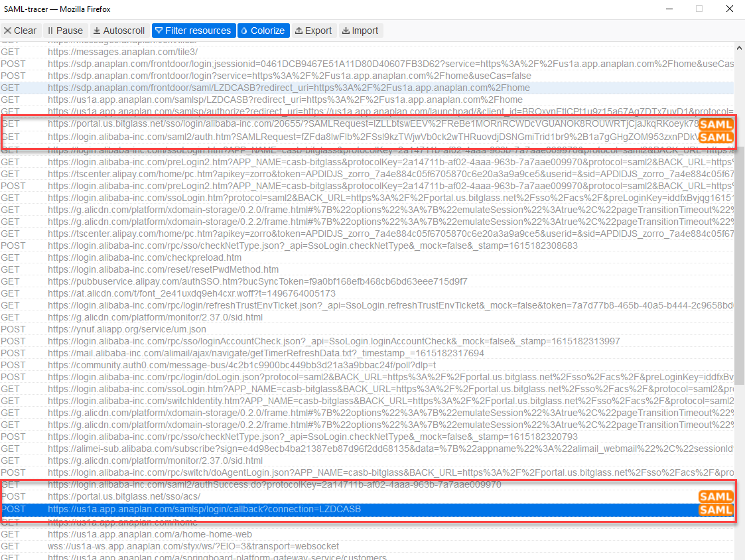The height and width of the screenshot is (560, 745).
Task: Click the Filter resources funnel icon
Action: click(x=159, y=31)
